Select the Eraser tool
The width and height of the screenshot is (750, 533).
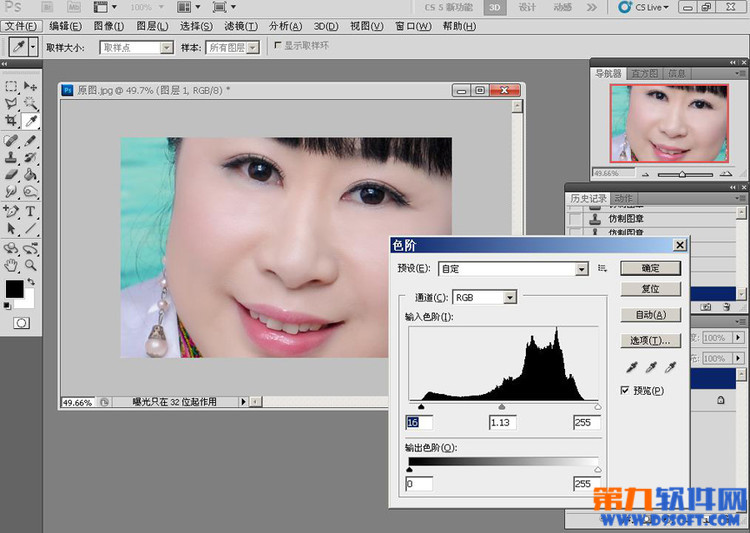[11, 175]
